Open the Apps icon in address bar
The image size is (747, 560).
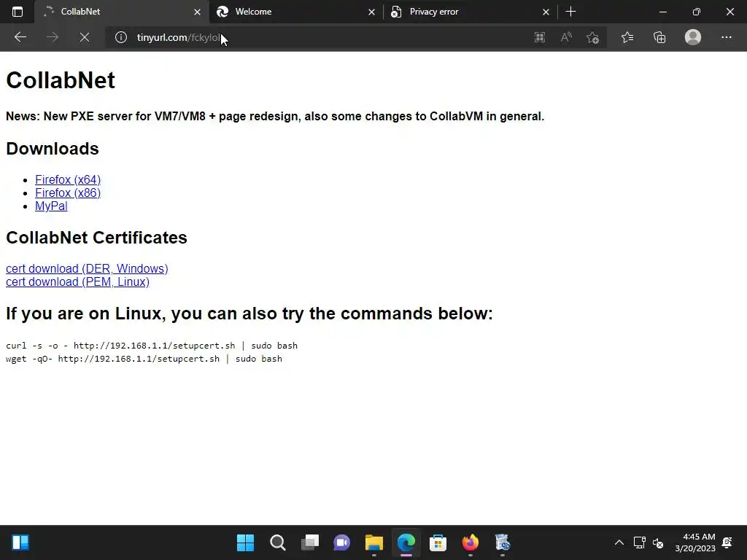(540, 37)
